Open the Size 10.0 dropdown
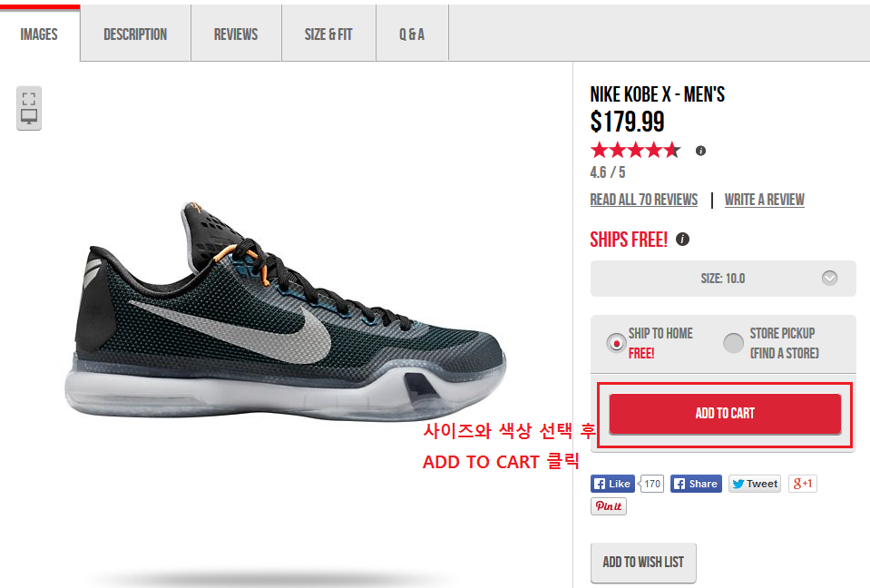870x588 pixels. pyautogui.click(x=723, y=279)
